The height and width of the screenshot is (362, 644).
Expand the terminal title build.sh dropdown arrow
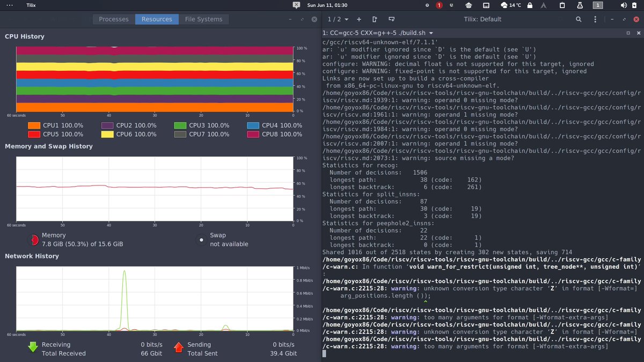[431, 33]
